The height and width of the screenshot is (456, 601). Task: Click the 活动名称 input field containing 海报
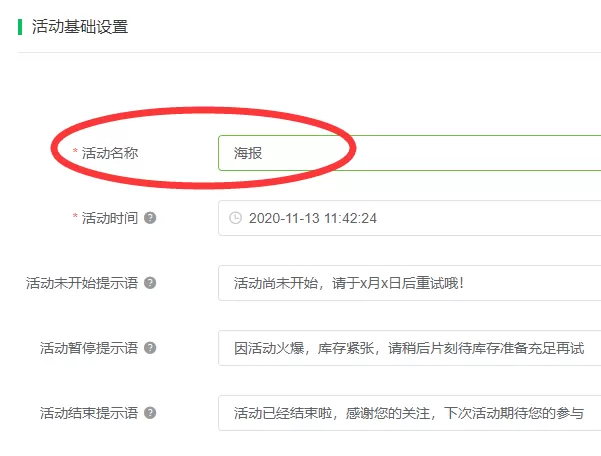coord(409,153)
